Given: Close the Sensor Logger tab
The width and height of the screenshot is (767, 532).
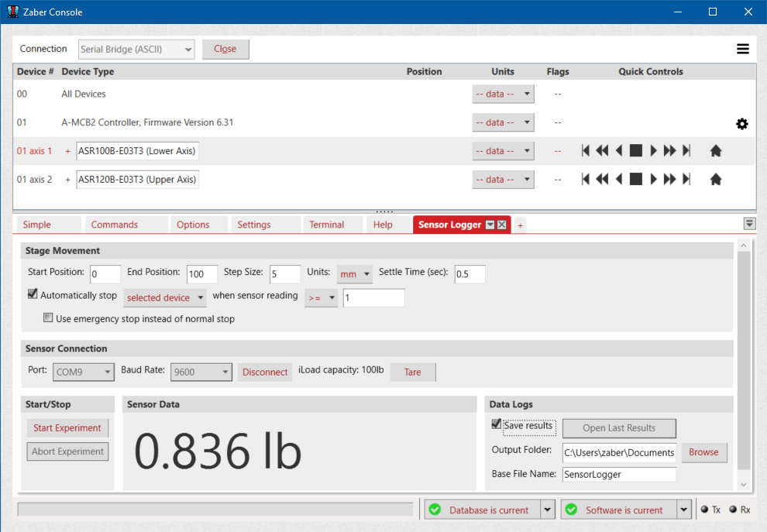Looking at the screenshot, I should (x=502, y=225).
